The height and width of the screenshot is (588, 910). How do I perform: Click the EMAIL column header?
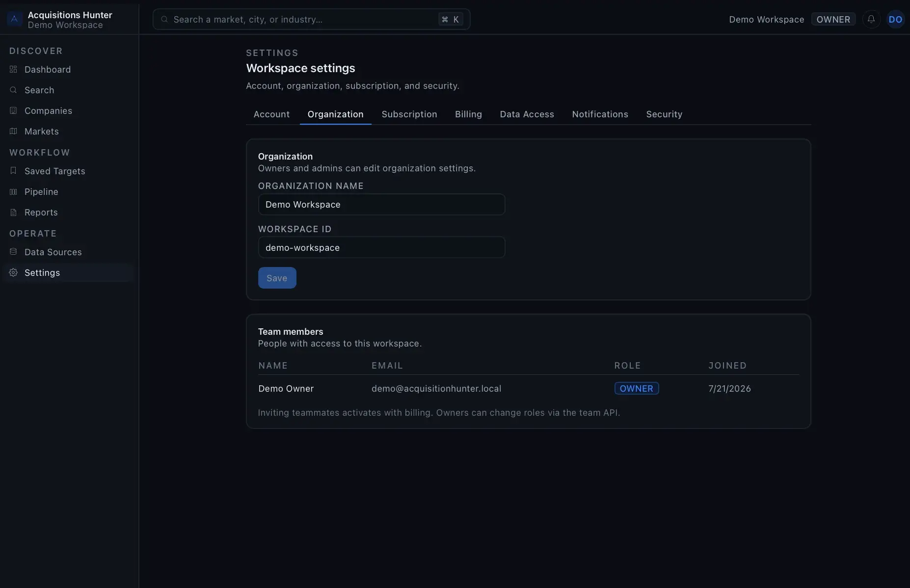[x=387, y=365]
